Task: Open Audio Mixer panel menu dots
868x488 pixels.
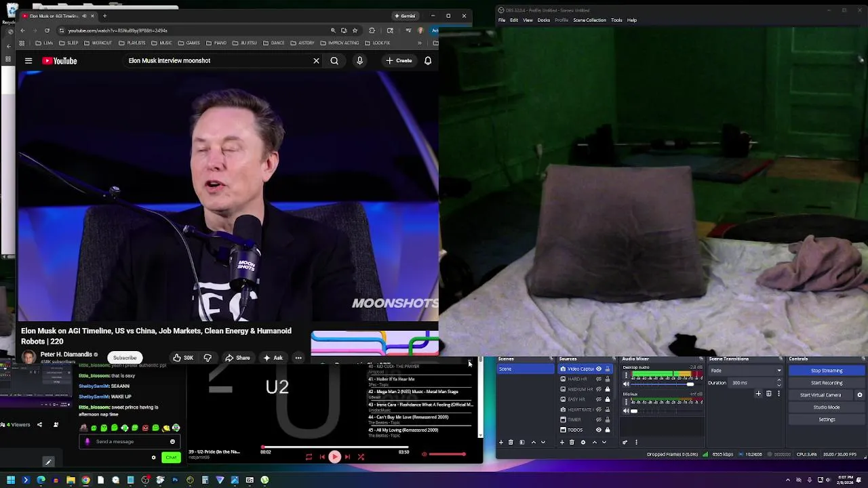Action: coord(636,442)
